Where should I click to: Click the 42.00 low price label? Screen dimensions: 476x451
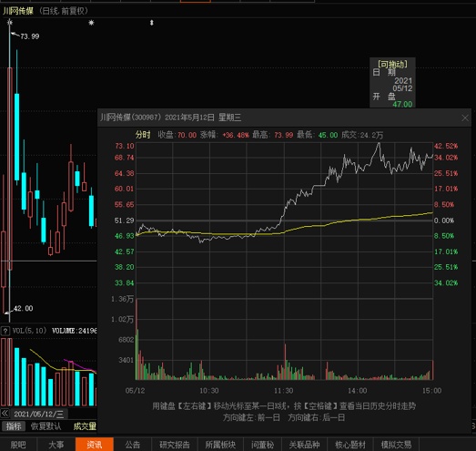(23, 308)
